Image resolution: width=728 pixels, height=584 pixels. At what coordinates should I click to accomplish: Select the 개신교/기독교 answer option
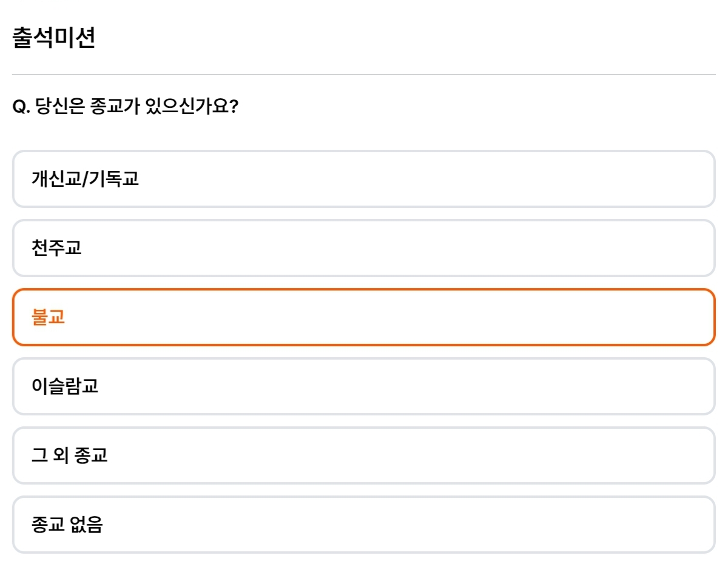[364, 179]
